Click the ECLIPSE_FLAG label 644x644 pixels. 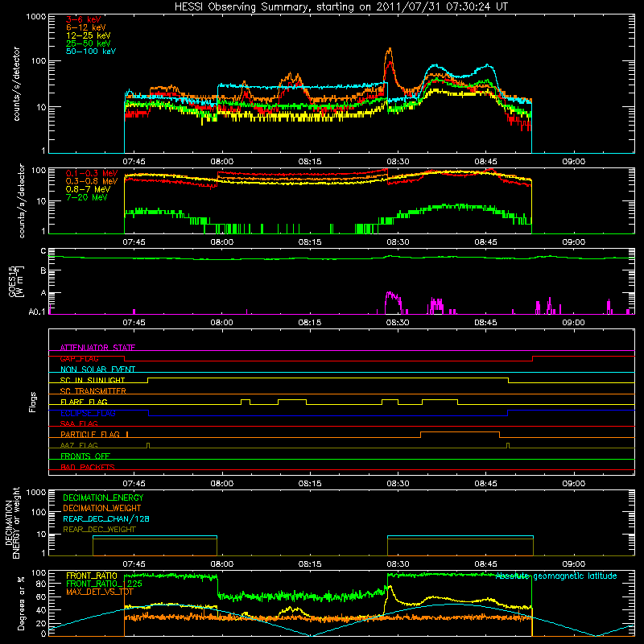tap(88, 413)
